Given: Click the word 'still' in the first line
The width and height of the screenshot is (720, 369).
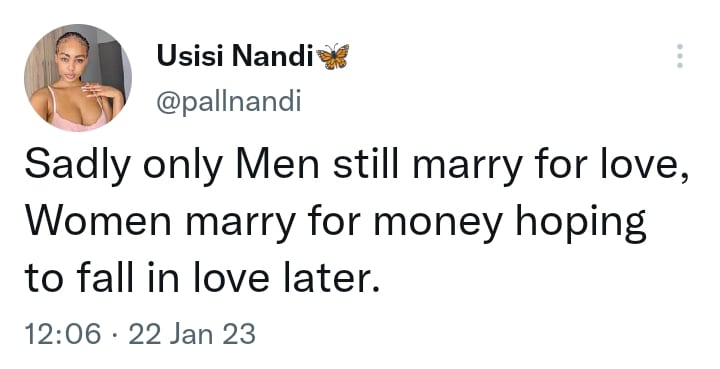Looking at the screenshot, I should pyautogui.click(x=366, y=164).
